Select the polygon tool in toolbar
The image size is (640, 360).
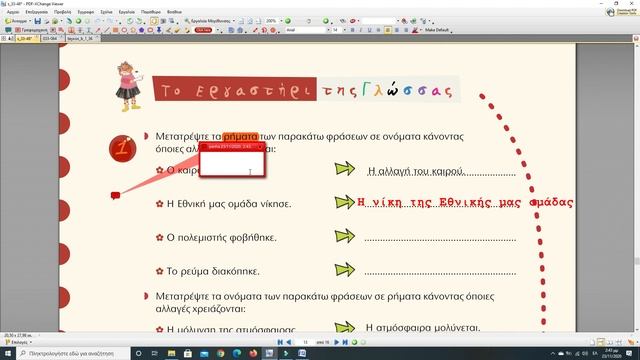tap(142, 30)
